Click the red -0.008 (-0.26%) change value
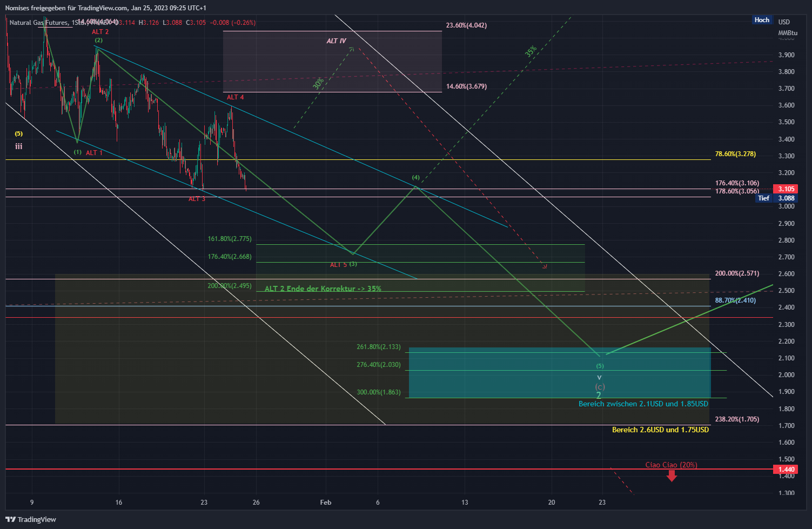Image resolution: width=812 pixels, height=529 pixels. pos(232,23)
